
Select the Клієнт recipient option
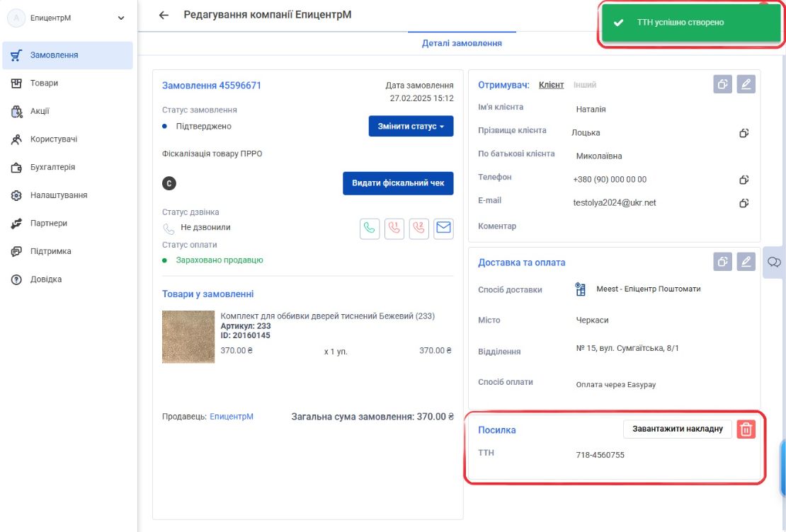(x=551, y=85)
